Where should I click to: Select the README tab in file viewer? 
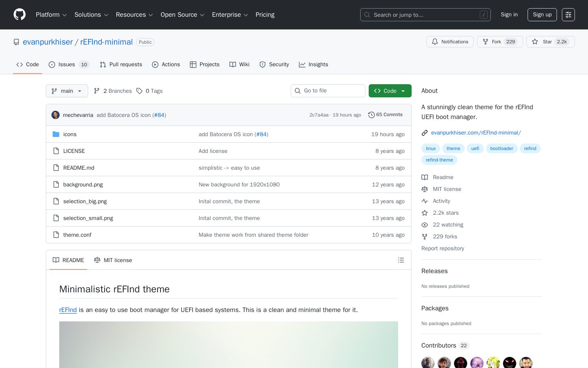68,260
